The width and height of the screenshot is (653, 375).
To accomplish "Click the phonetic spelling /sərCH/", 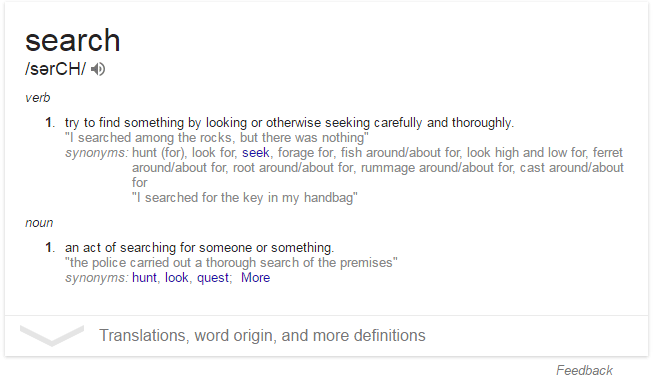I will (x=55, y=69).
